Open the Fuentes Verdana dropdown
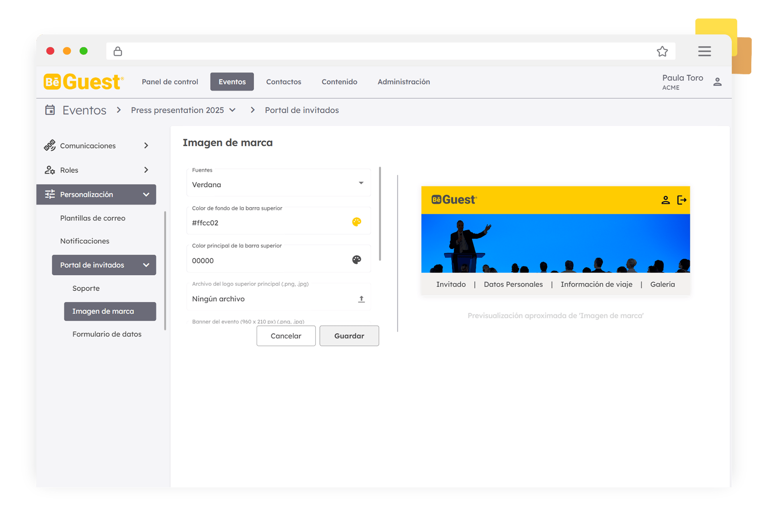The width and height of the screenshot is (767, 532). pos(279,183)
